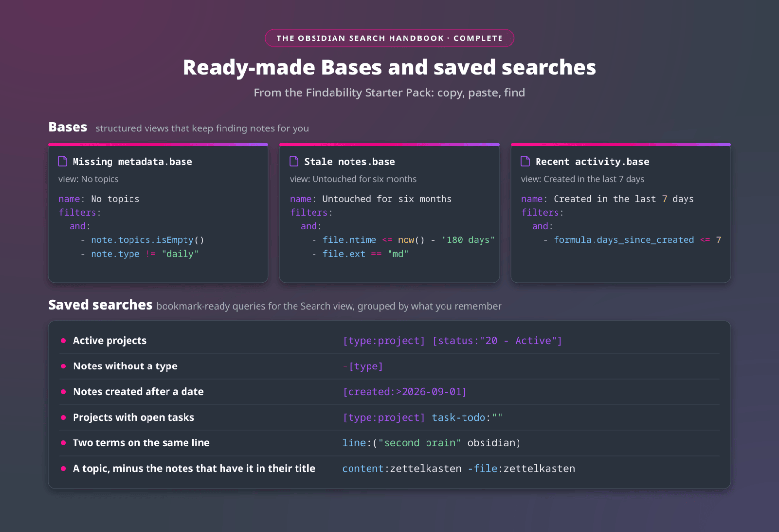779x532 pixels.
Task: Select the 'note.type != "daily"' filter line
Action: tap(140, 254)
